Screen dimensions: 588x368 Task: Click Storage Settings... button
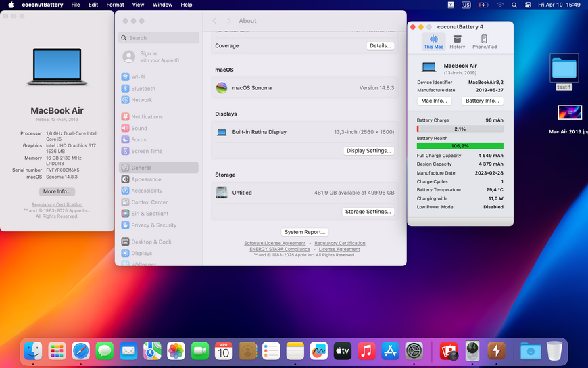[368, 212]
